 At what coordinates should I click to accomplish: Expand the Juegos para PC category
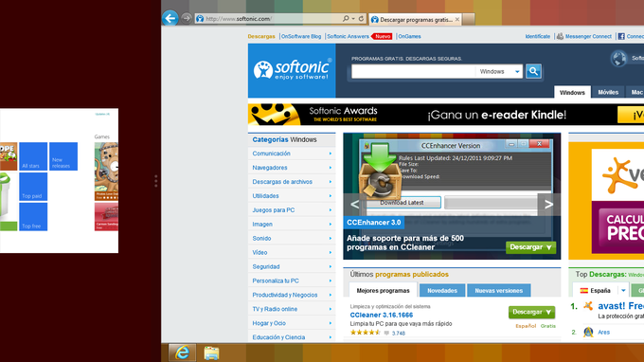(292, 210)
